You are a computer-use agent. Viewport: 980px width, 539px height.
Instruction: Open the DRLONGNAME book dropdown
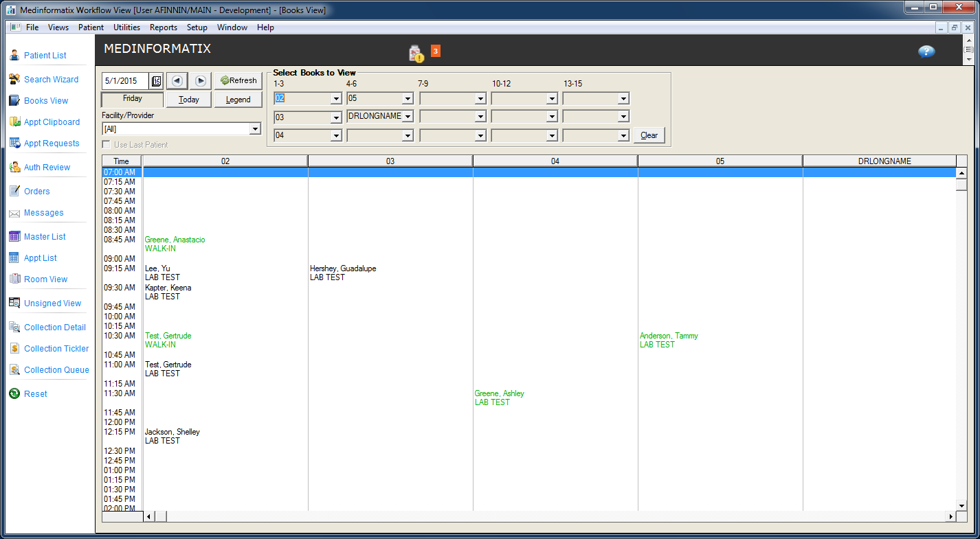408,117
